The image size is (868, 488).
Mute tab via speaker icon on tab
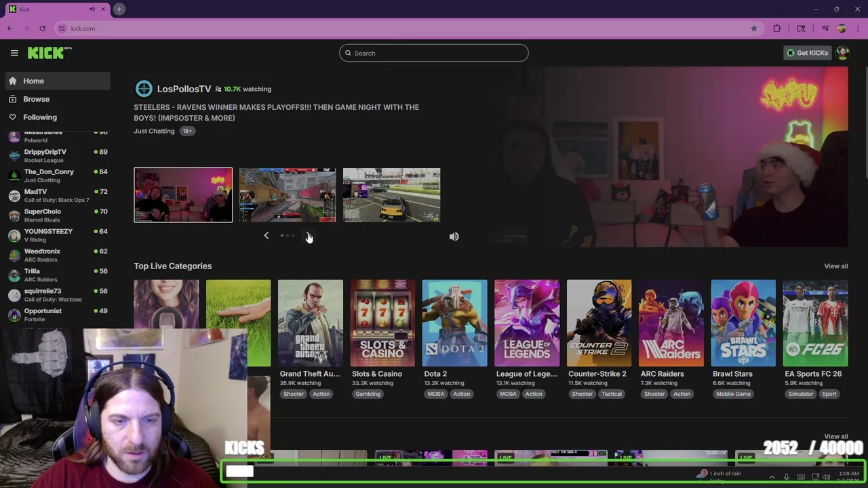pyautogui.click(x=92, y=9)
